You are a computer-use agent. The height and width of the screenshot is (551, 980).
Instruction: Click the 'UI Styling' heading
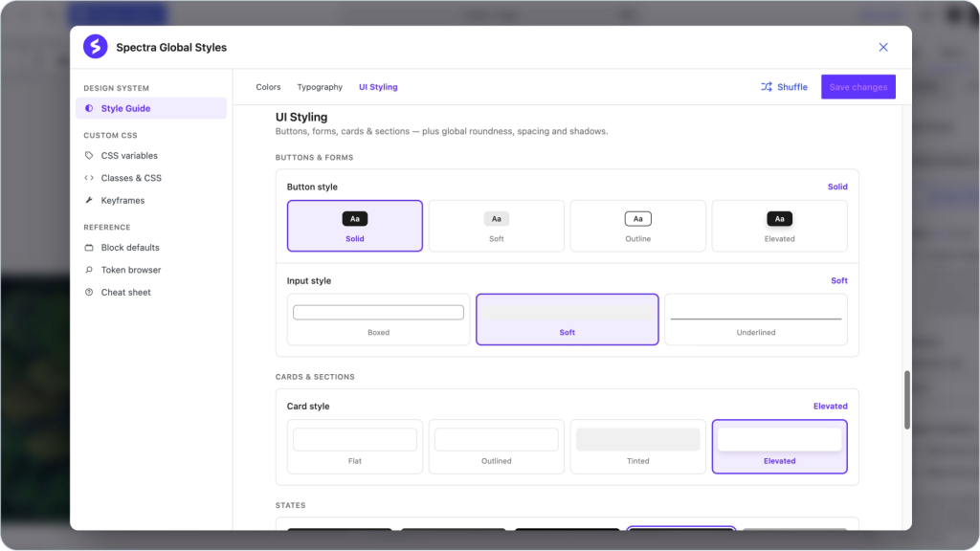pyautogui.click(x=301, y=117)
